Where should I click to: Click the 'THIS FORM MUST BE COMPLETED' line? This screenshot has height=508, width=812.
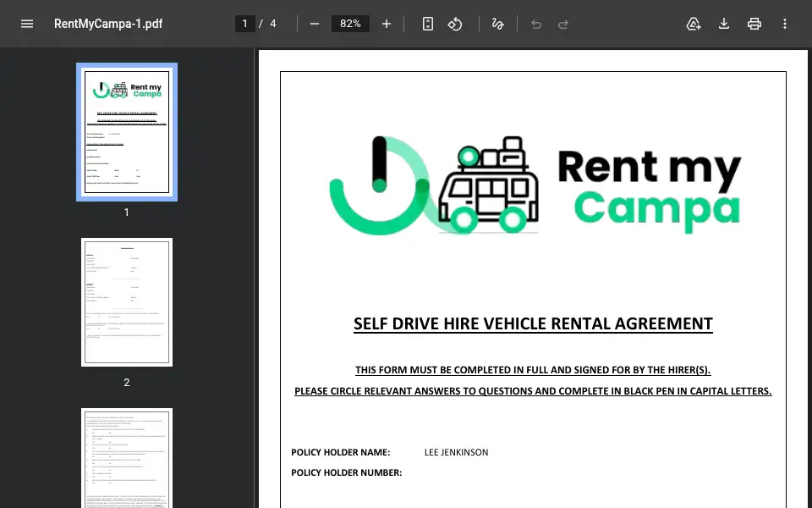coord(533,370)
